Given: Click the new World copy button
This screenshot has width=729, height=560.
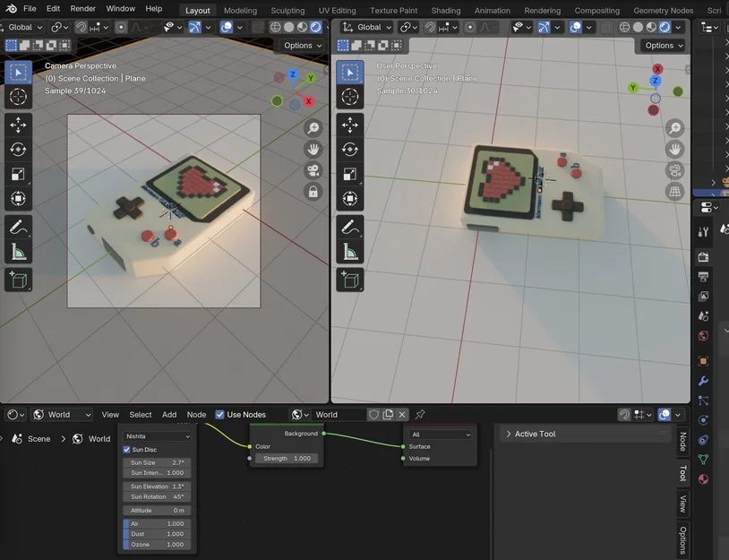Looking at the screenshot, I should [388, 415].
